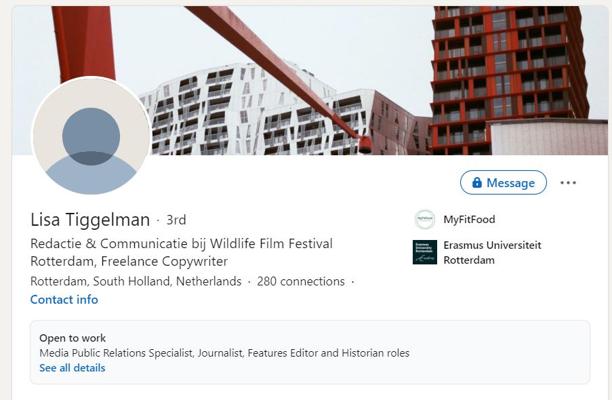Send a message via the Message button
612x400 pixels.
tap(503, 183)
